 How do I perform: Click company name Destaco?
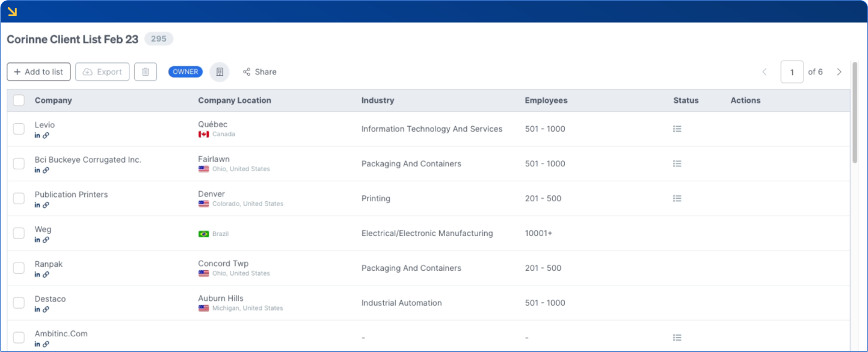click(x=51, y=299)
